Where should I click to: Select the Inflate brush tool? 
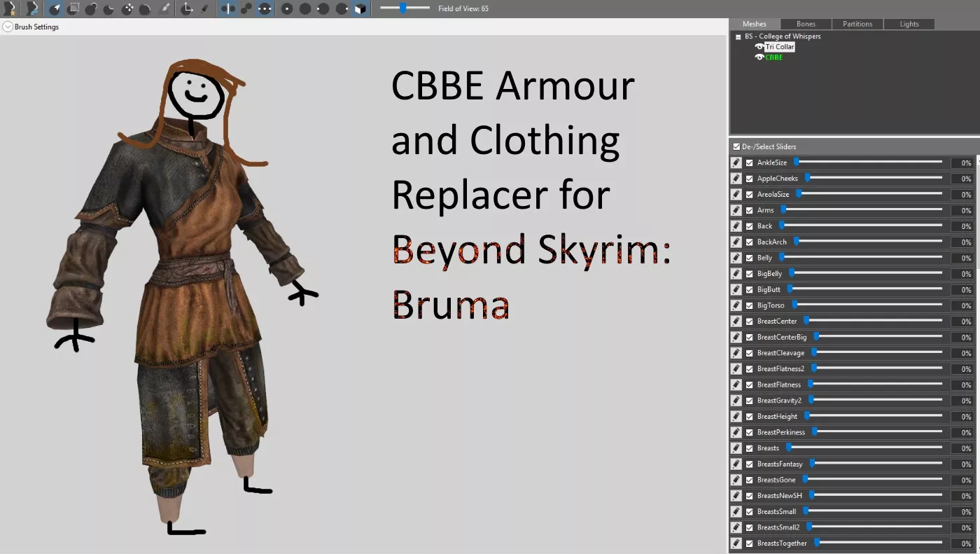click(92, 8)
